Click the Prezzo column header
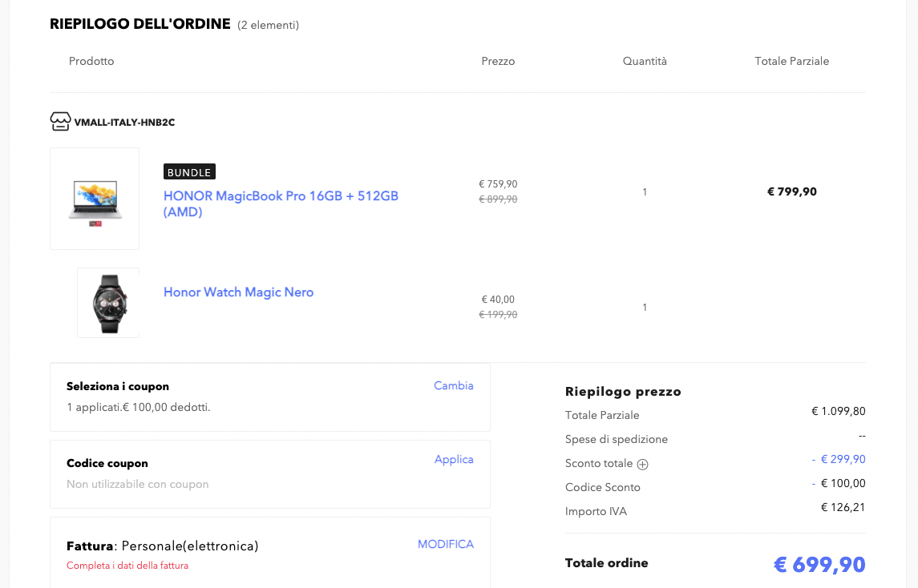 point(498,61)
